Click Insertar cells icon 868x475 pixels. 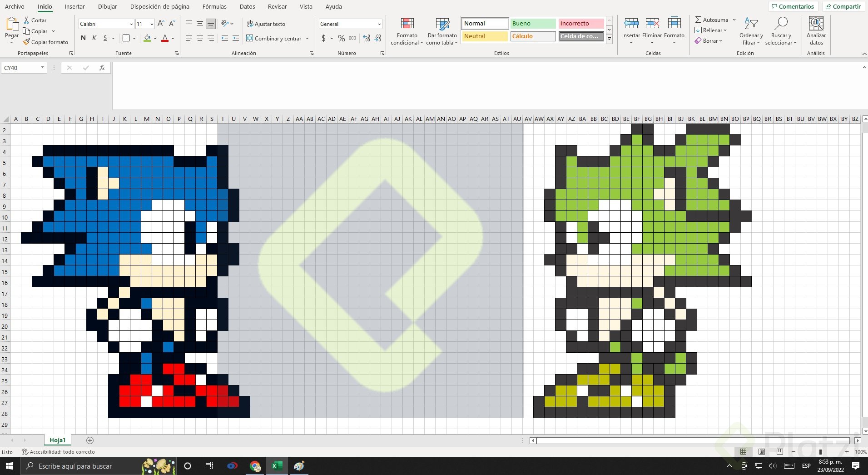631,24
